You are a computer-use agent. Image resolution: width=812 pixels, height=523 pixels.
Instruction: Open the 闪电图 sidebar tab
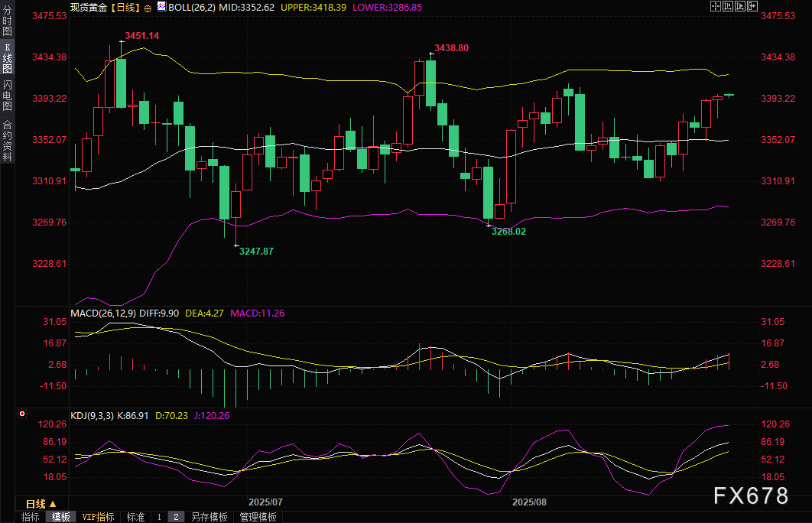(x=7, y=96)
